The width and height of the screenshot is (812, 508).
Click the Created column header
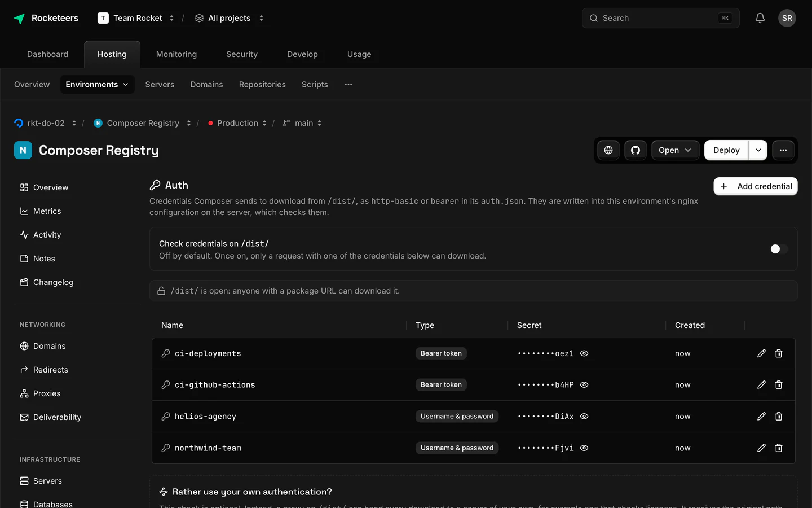click(690, 325)
